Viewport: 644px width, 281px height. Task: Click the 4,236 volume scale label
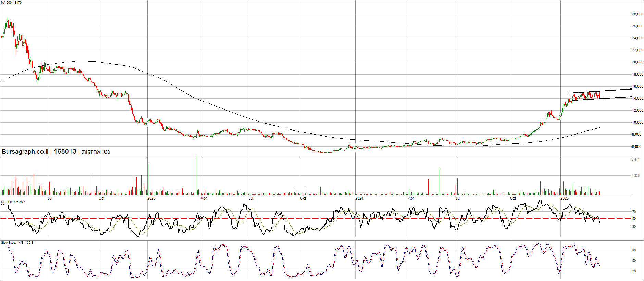635,176
